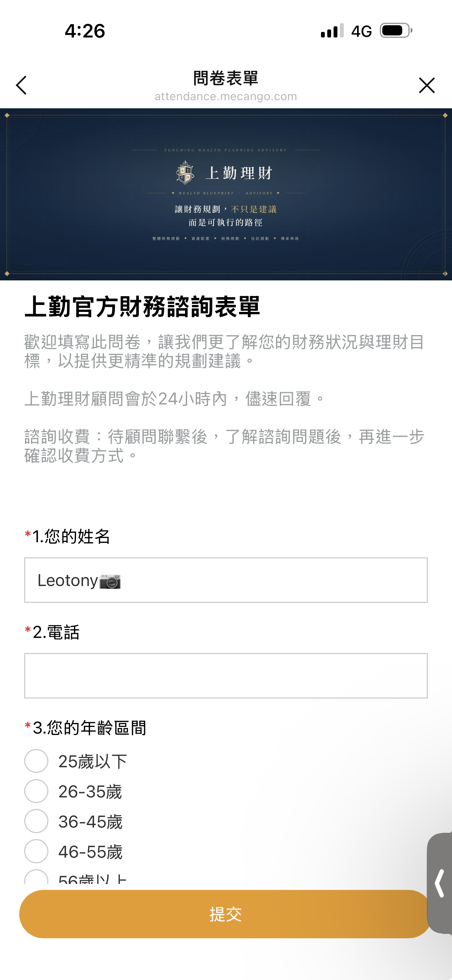Focus the empty 電話 phone field
The height and width of the screenshot is (980, 452).
tap(226, 676)
